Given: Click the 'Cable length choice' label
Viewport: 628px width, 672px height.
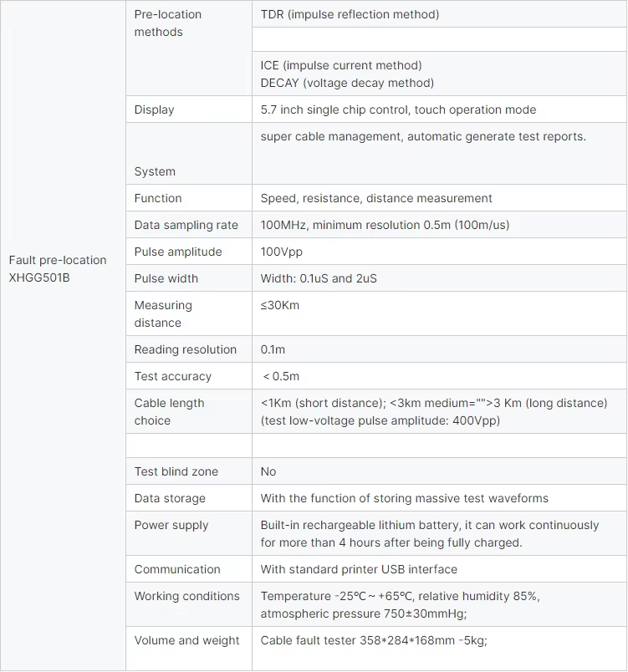Looking at the screenshot, I should pyautogui.click(x=169, y=411).
